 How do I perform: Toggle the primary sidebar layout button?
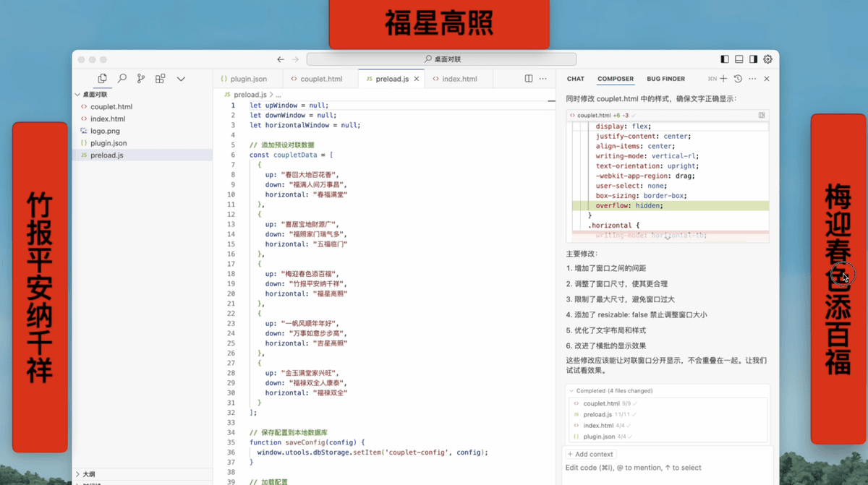pyautogui.click(x=725, y=59)
